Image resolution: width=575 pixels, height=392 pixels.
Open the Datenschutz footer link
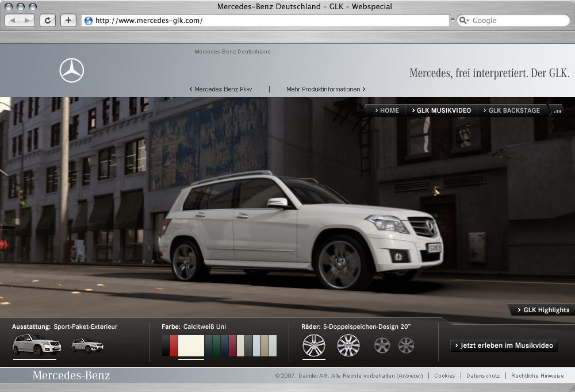click(x=483, y=375)
